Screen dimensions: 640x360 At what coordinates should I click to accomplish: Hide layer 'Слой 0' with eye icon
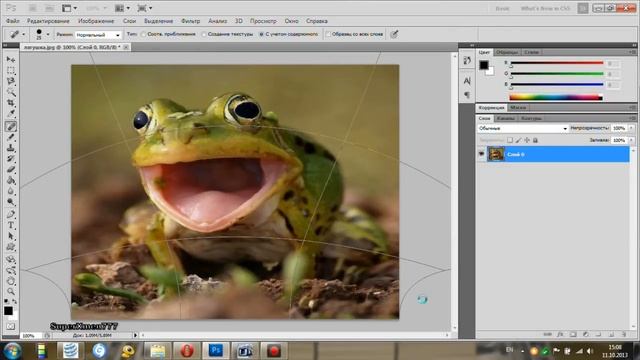point(482,154)
